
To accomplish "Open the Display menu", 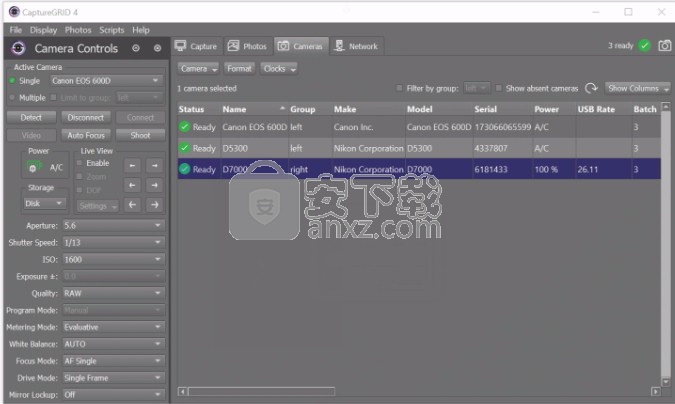I will pyautogui.click(x=43, y=30).
